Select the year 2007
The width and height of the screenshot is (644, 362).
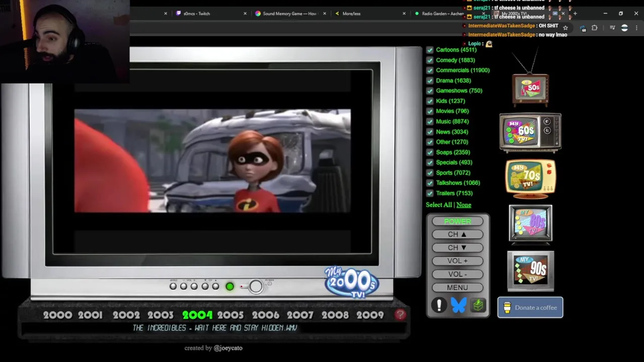[x=300, y=315]
